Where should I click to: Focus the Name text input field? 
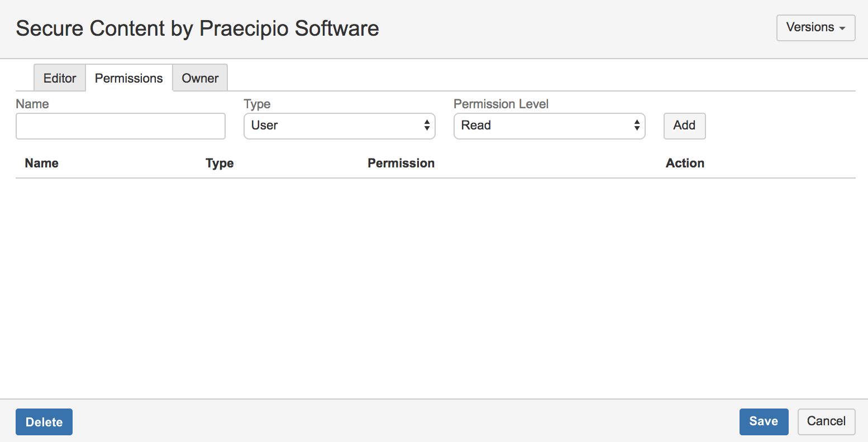(121, 126)
